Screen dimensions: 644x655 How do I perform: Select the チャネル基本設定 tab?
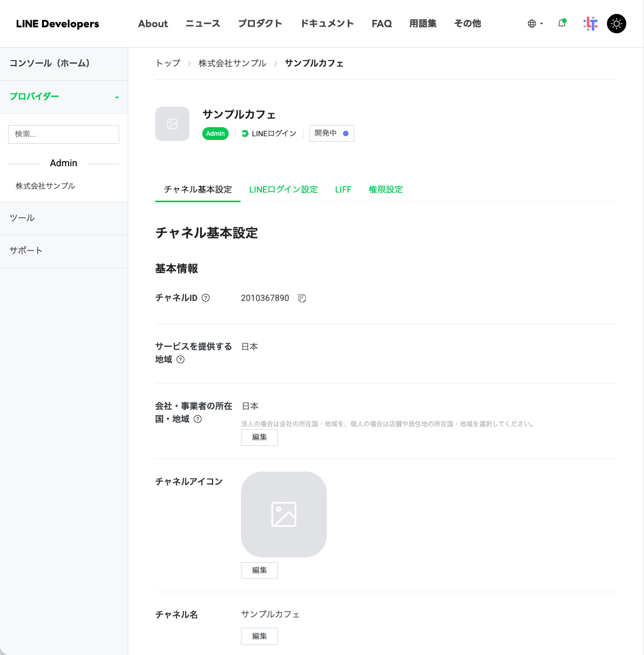click(198, 189)
